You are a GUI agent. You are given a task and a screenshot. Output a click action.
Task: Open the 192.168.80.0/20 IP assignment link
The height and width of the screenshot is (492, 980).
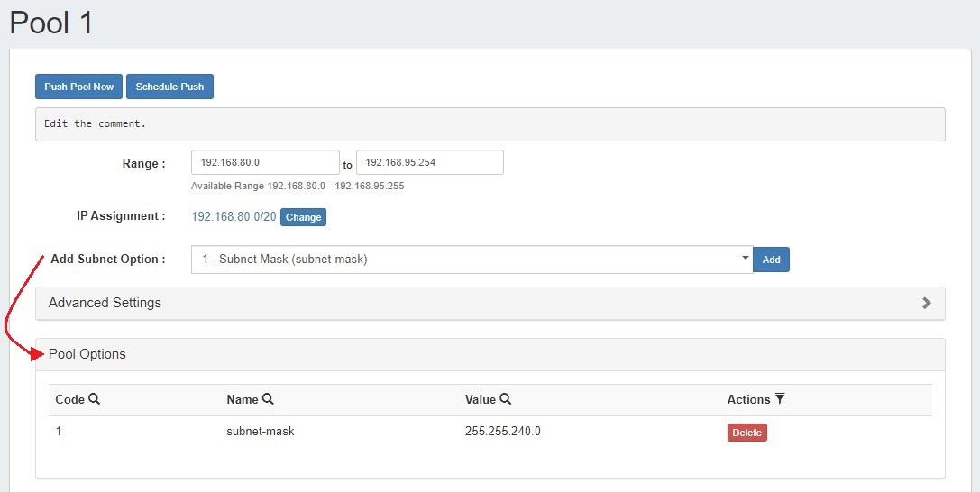click(234, 217)
